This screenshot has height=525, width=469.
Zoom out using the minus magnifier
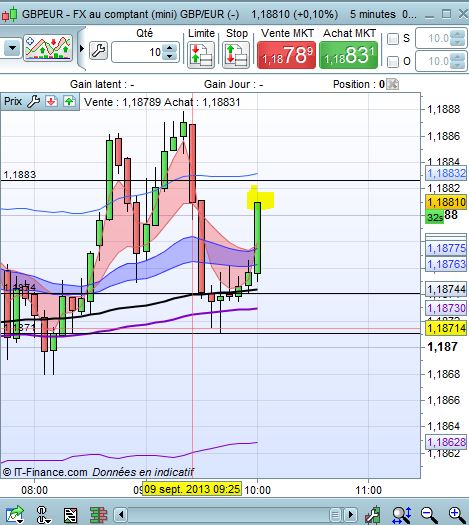click(x=429, y=515)
